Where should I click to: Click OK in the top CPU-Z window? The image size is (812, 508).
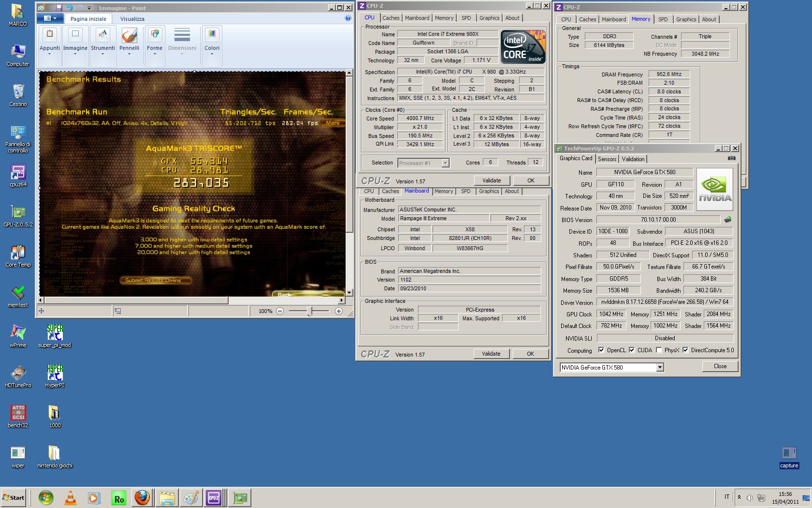point(531,180)
